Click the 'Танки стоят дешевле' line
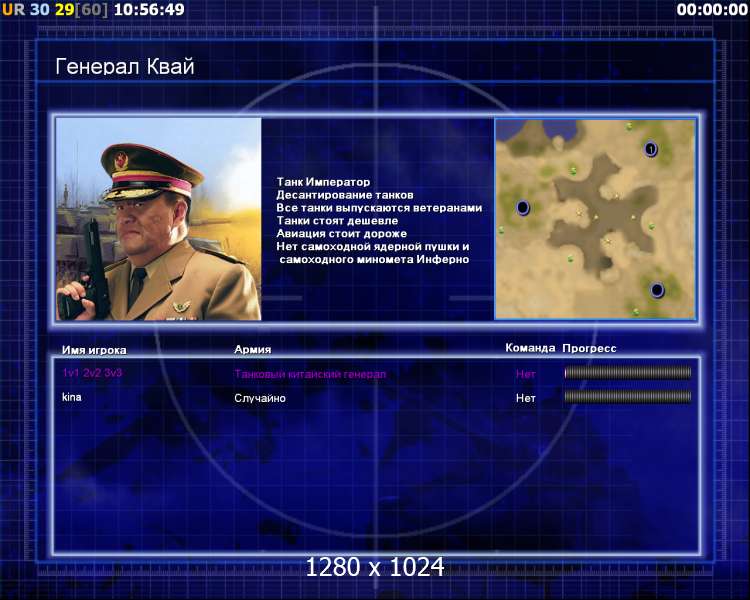The image size is (750, 600). [337, 221]
